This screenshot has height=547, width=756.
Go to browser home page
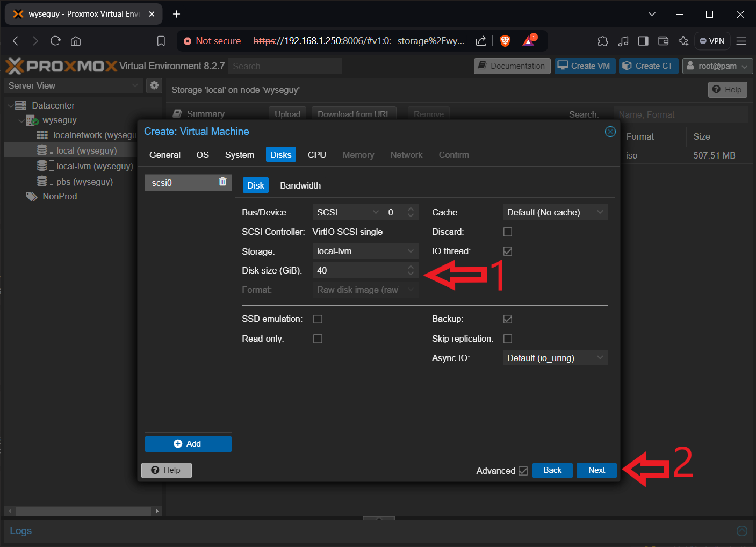tap(76, 41)
